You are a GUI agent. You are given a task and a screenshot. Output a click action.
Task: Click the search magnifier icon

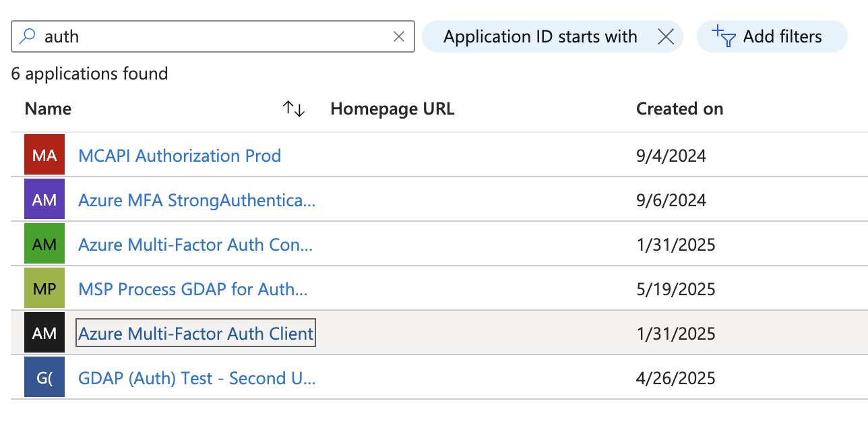(x=27, y=36)
